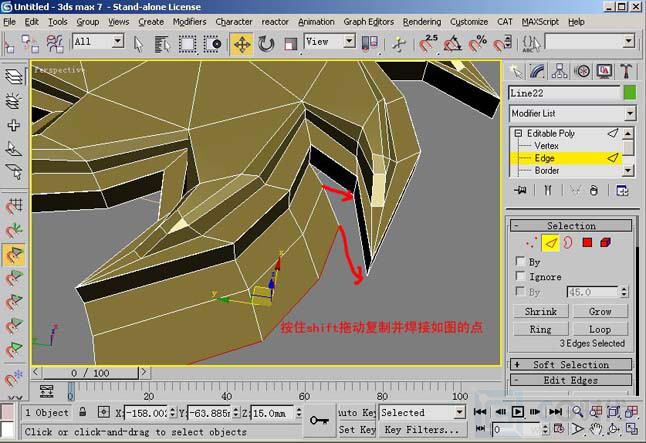The width and height of the screenshot is (646, 443).
Task: Click Configure Modifier Sets icon
Action: pyautogui.click(x=622, y=190)
